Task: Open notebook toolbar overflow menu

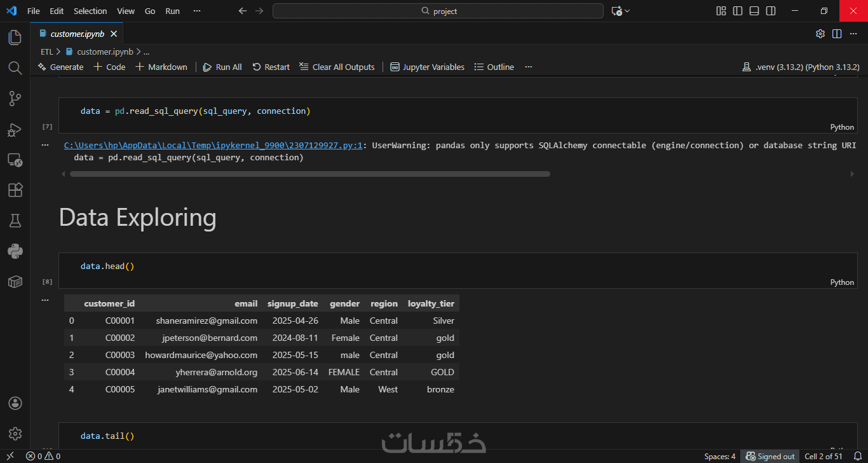Action: click(529, 67)
